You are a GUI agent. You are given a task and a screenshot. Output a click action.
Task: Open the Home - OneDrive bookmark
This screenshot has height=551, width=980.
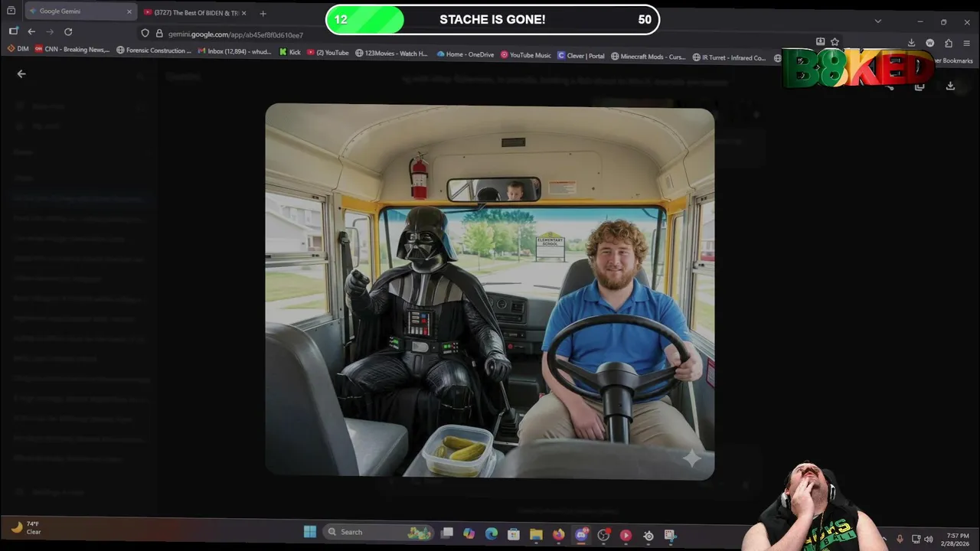[x=465, y=54]
